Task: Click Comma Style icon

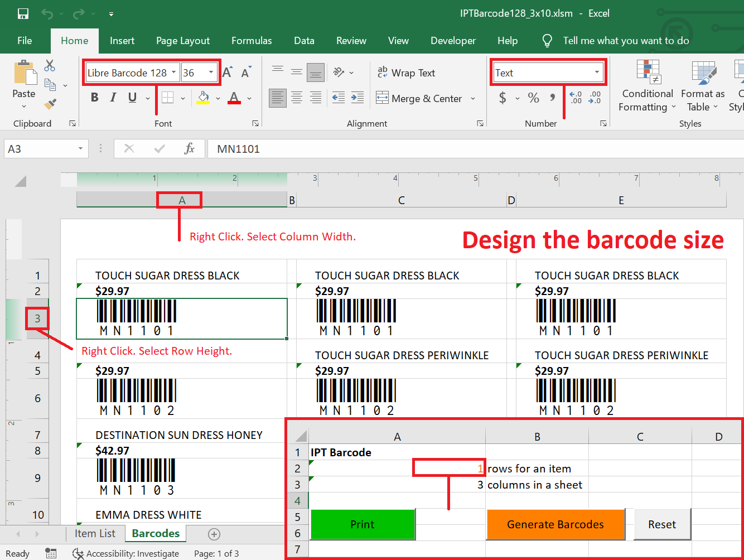Action: click(552, 98)
